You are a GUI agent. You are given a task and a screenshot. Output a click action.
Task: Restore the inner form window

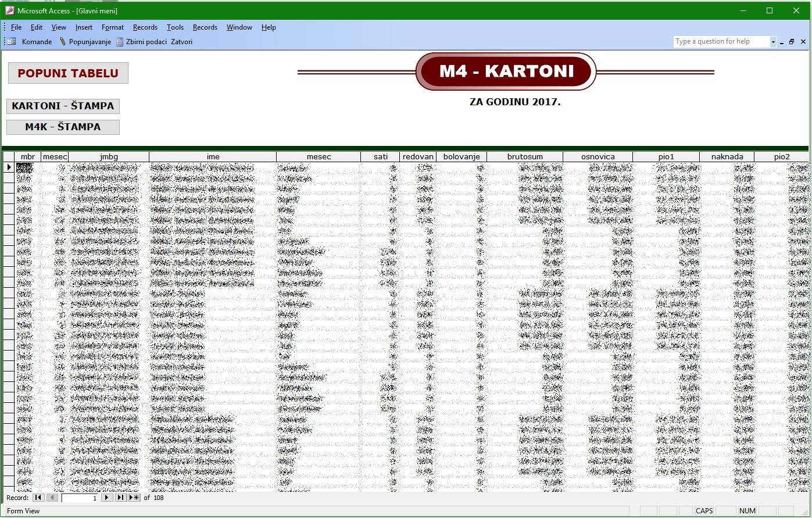[x=792, y=42]
